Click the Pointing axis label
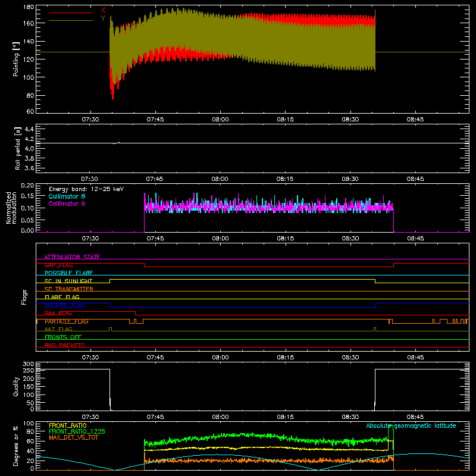The height and width of the screenshot is (476, 476). [16, 59]
